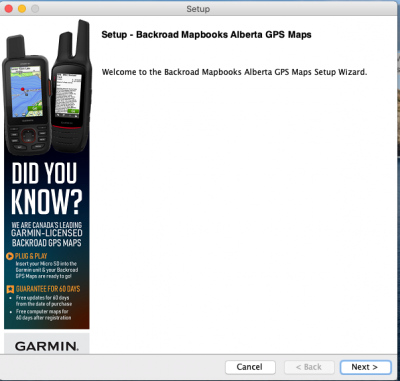Click the disabled < Back button
This screenshot has width=400, height=381.
(309, 367)
